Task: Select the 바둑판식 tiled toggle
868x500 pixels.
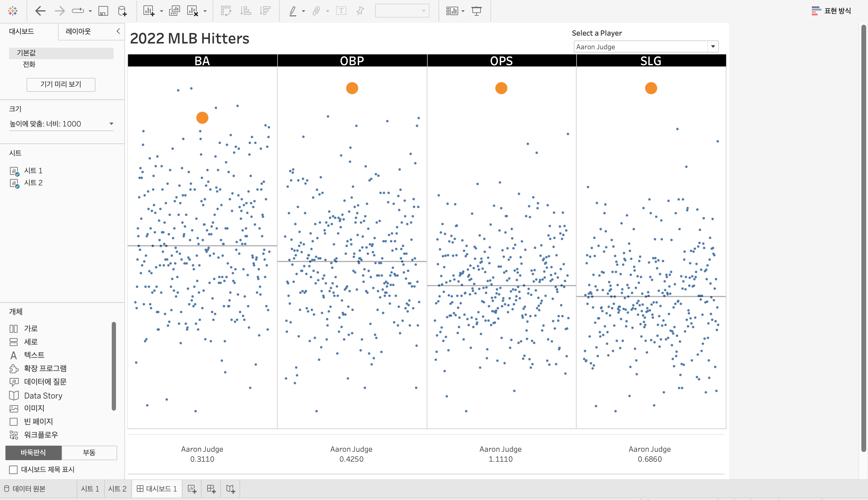Action: [33, 453]
